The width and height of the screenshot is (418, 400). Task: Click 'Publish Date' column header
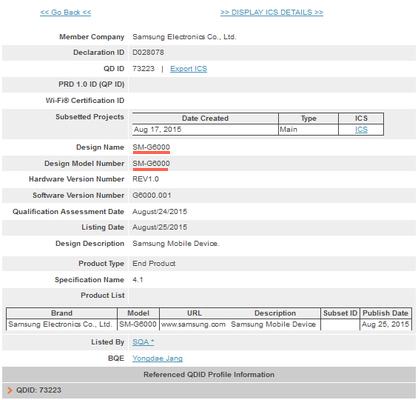point(385,313)
